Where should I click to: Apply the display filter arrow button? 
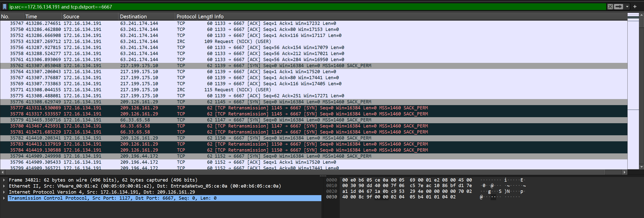click(618, 7)
